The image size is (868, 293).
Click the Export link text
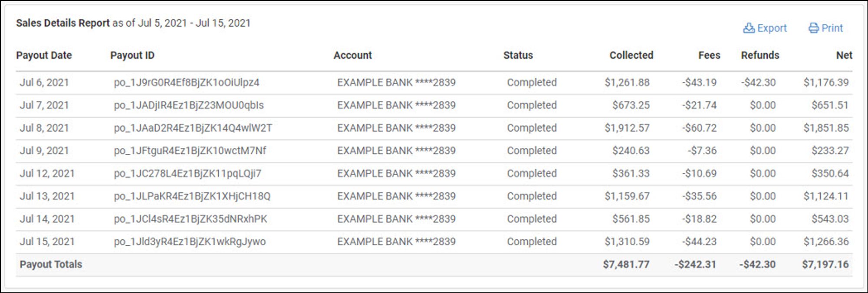click(x=772, y=28)
